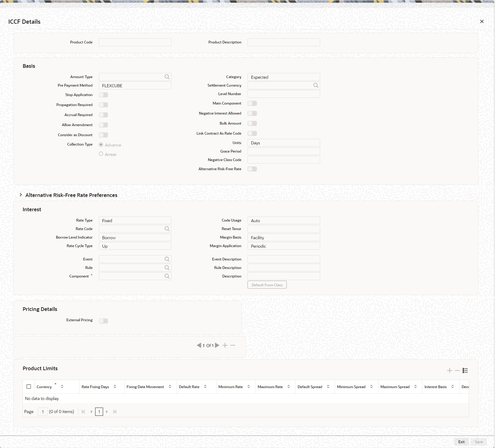Sort by Maximum Spread column

(x=415, y=387)
